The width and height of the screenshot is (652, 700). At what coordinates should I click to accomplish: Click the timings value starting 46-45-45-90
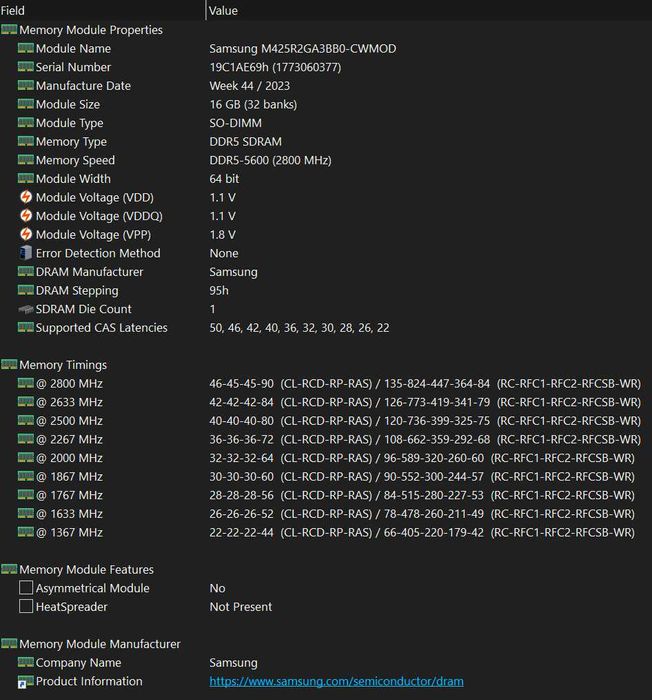[x=425, y=383]
